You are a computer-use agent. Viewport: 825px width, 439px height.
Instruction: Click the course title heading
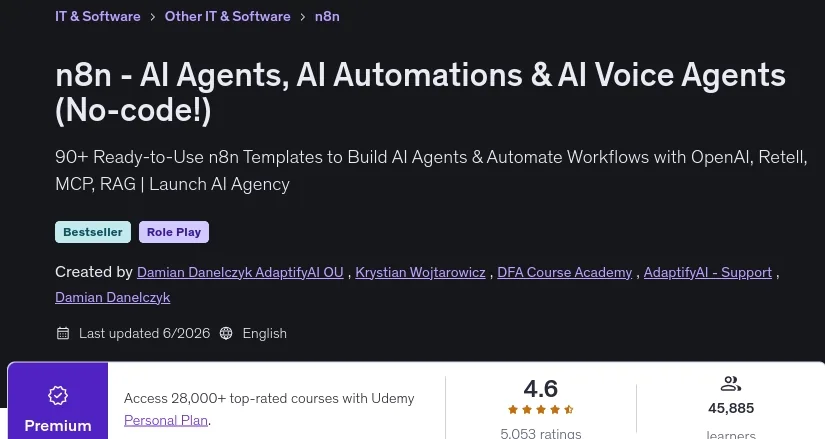[420, 93]
